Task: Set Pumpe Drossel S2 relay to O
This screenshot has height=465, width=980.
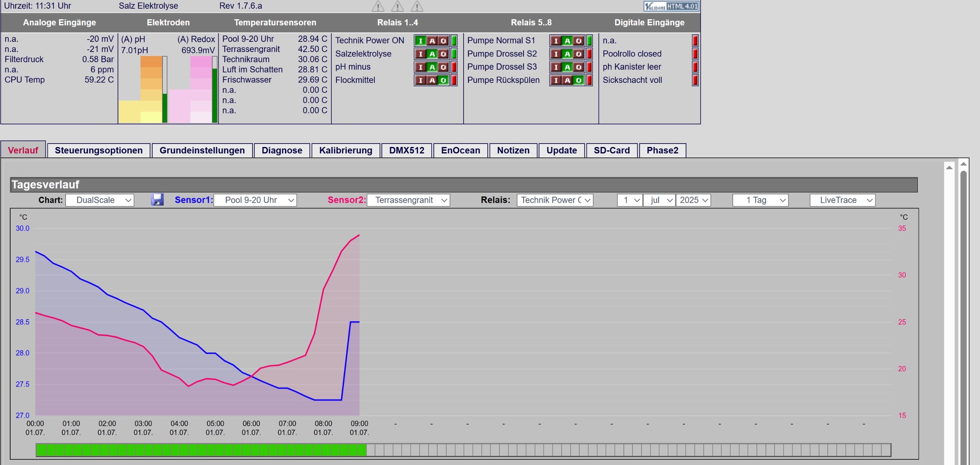Action: [x=579, y=54]
